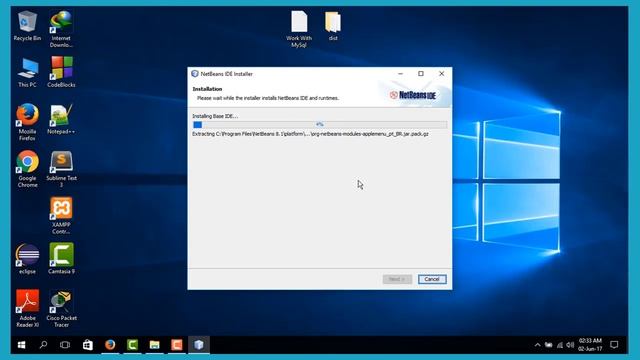This screenshot has height=360, width=640.
Task: Click the 'Installation' heading text
Action: 207,89
